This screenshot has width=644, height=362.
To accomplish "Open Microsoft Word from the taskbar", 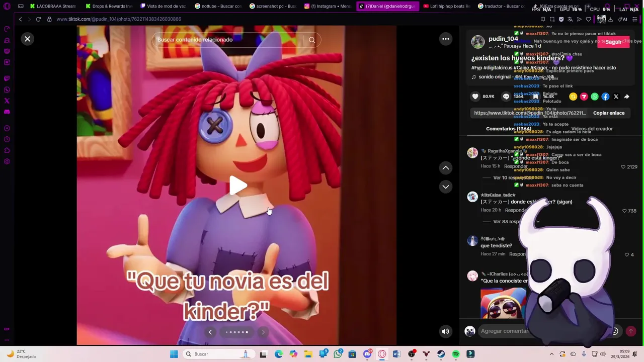I will tap(396, 354).
